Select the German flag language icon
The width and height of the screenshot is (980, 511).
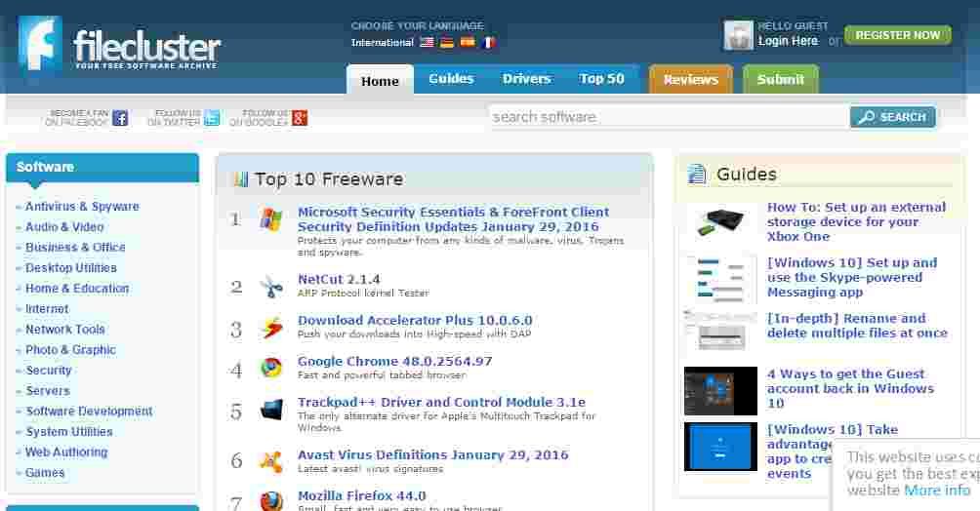click(x=447, y=43)
